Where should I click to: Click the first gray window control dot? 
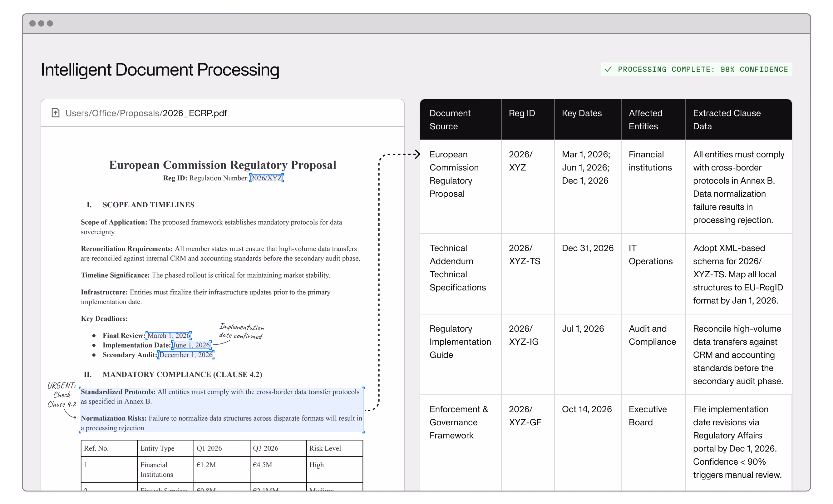pos(32,23)
